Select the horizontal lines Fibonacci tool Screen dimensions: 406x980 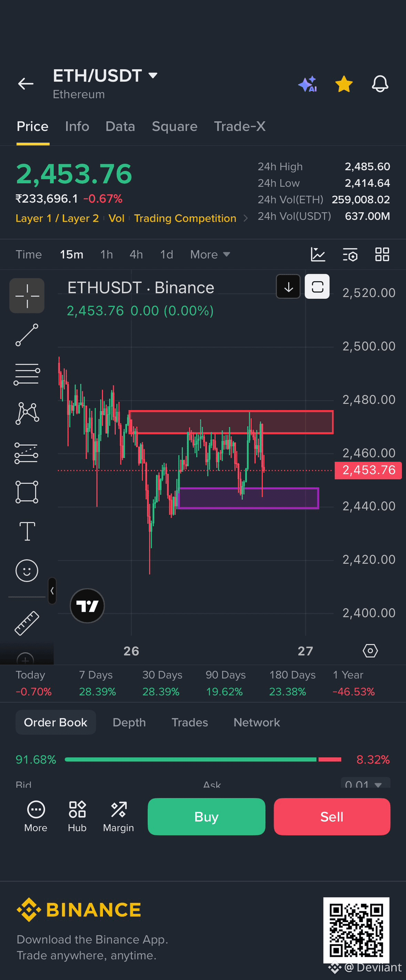[27, 374]
